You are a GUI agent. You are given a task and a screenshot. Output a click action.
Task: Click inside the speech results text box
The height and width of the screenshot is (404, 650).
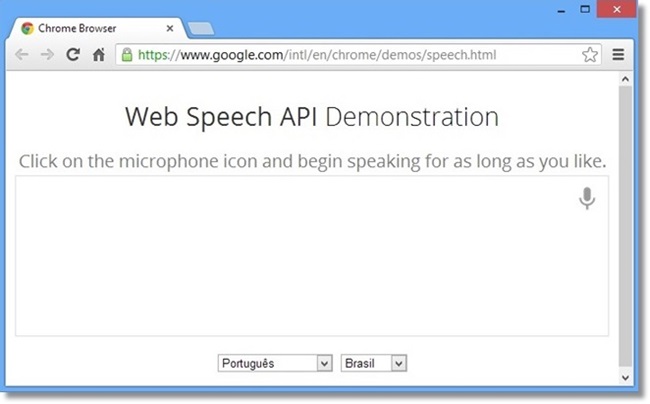tap(312, 256)
